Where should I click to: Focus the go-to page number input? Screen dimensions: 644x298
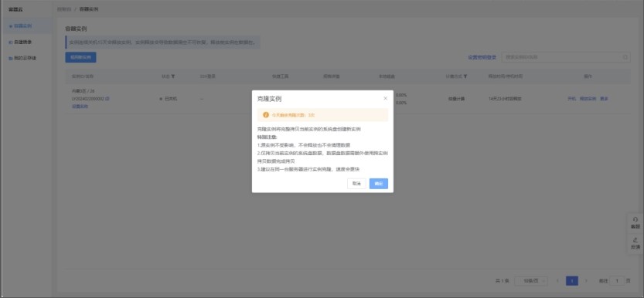[617, 281]
